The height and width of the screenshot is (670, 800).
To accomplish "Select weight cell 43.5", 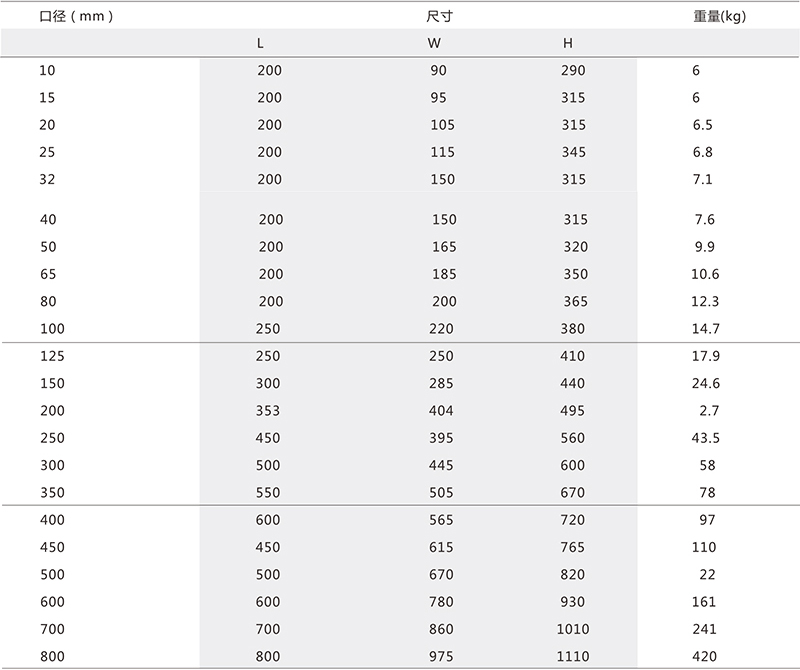I will pos(706,438).
